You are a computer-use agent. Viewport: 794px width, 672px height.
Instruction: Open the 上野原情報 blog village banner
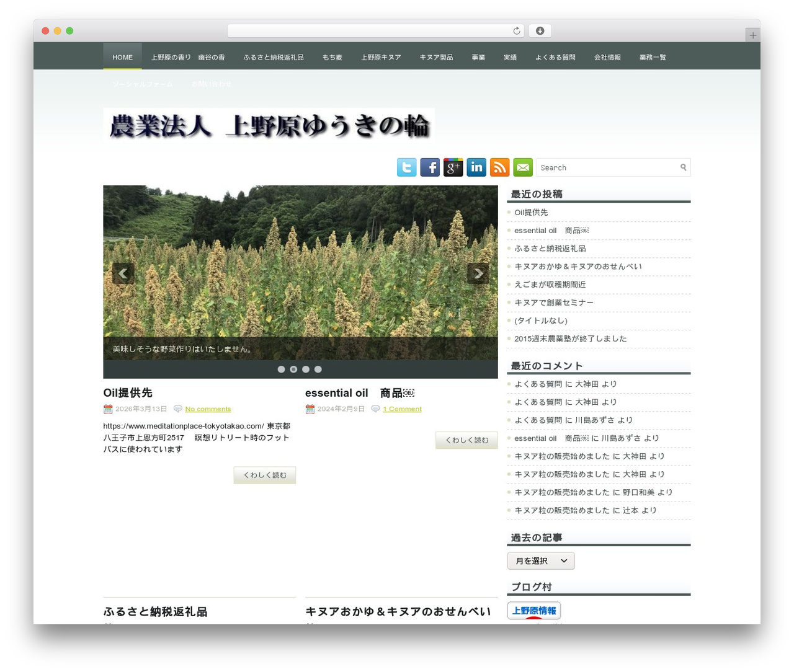(534, 611)
